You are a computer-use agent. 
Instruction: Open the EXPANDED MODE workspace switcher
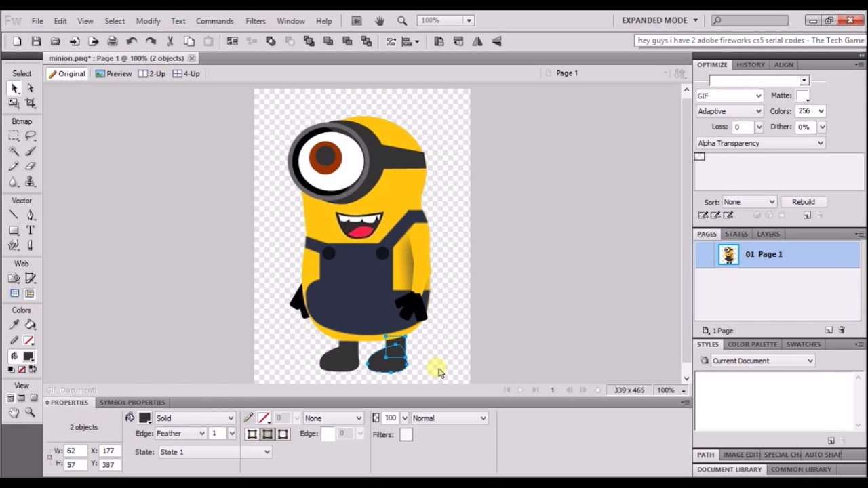click(x=660, y=20)
